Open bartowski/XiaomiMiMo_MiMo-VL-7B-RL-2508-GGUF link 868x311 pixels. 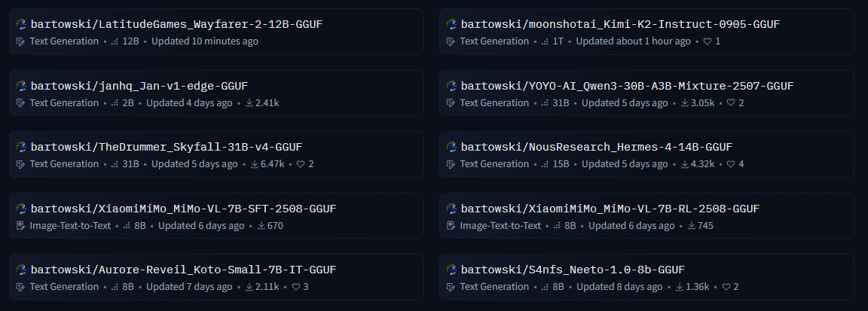[610, 209]
